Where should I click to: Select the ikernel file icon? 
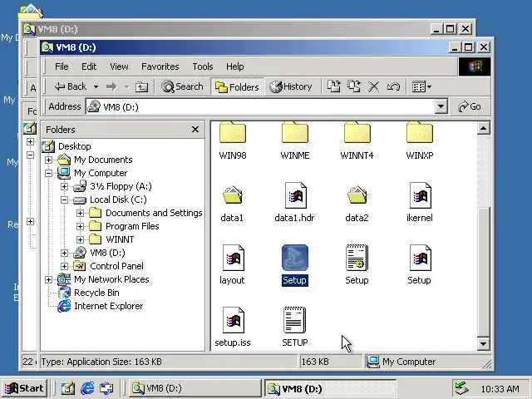pyautogui.click(x=420, y=195)
